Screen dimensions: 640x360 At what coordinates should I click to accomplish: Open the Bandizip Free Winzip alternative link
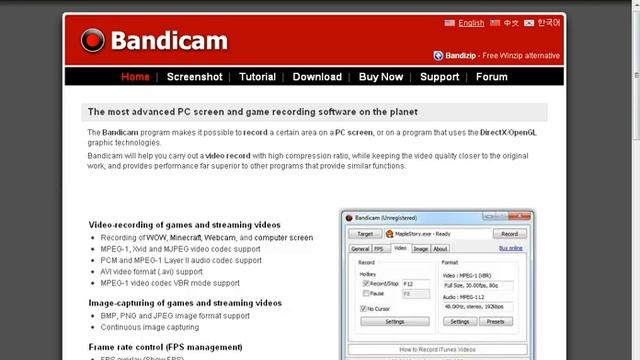click(x=502, y=56)
